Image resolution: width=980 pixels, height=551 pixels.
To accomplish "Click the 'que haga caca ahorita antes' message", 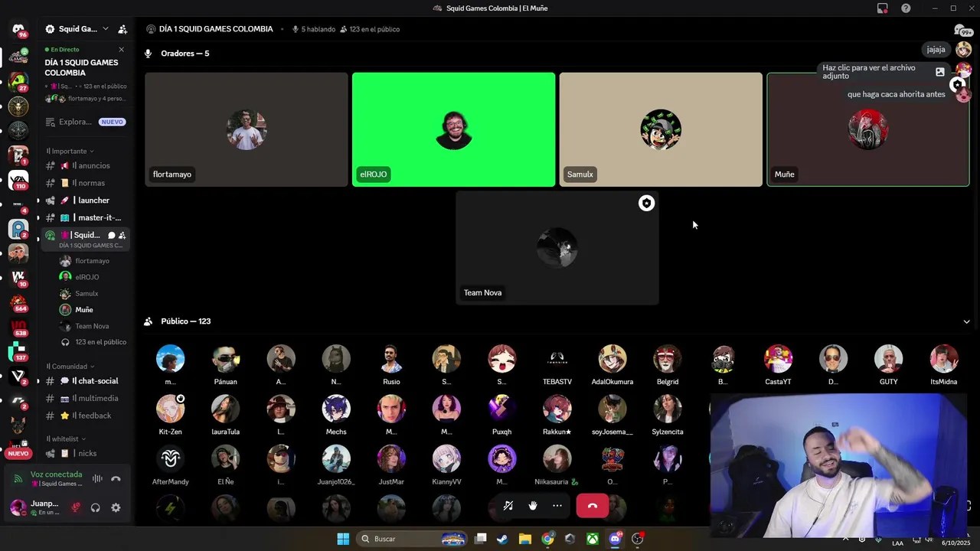I will point(897,94).
